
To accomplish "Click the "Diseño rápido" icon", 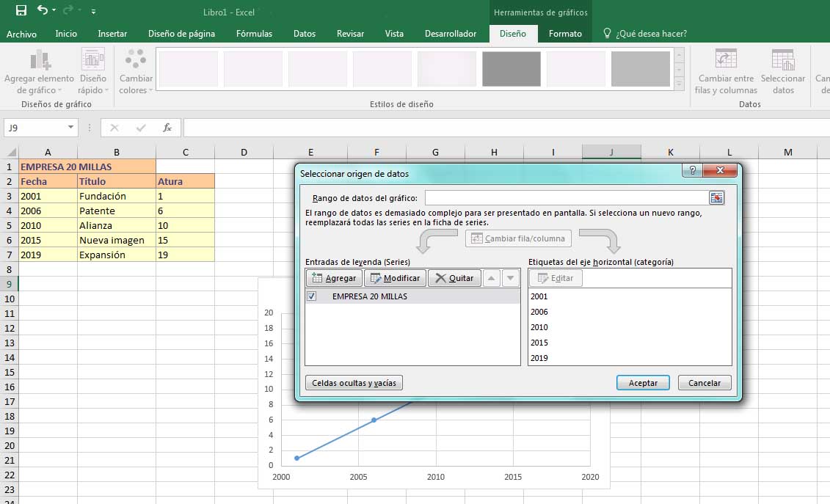I will point(92,70).
